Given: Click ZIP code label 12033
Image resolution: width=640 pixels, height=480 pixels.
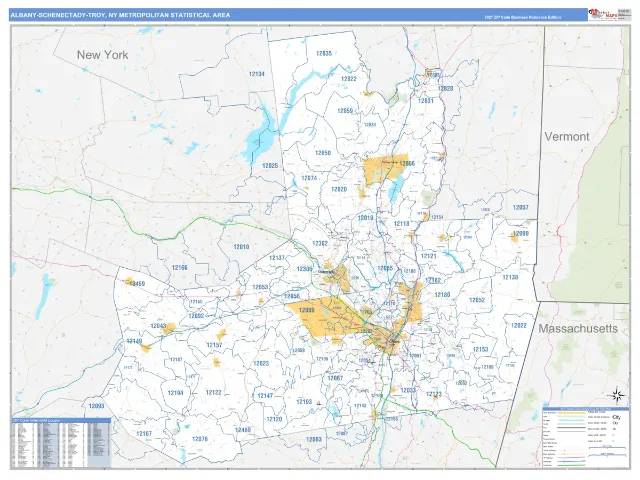Looking at the screenshot, I should click(408, 390).
